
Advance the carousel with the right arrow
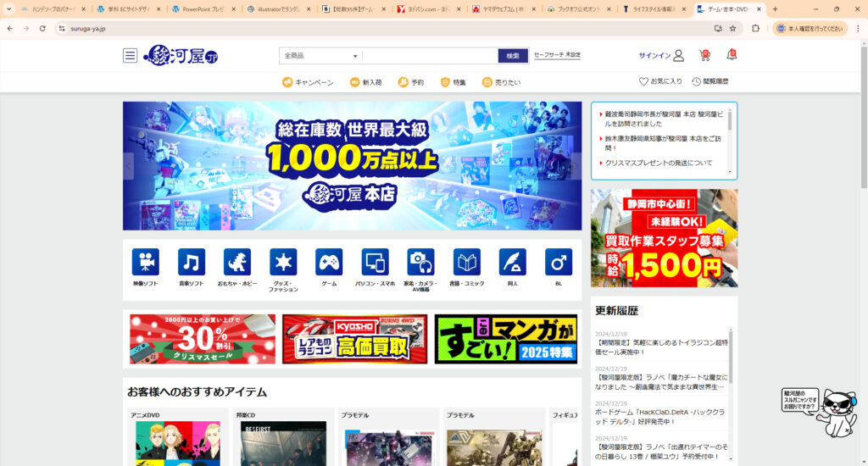pos(576,166)
